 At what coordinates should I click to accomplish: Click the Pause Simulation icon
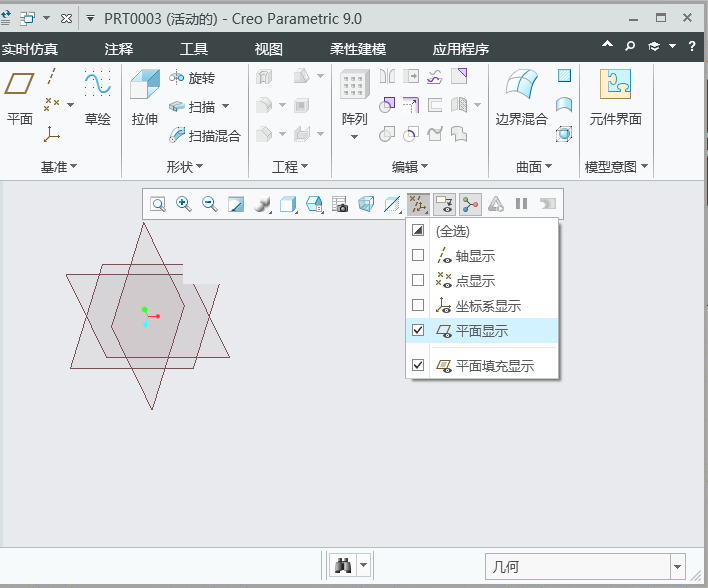[522, 204]
